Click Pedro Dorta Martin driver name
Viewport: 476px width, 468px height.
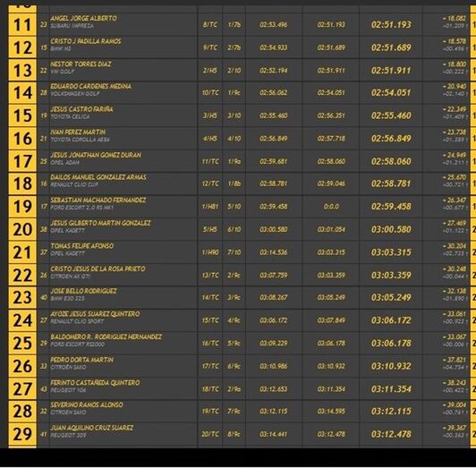click(x=82, y=360)
